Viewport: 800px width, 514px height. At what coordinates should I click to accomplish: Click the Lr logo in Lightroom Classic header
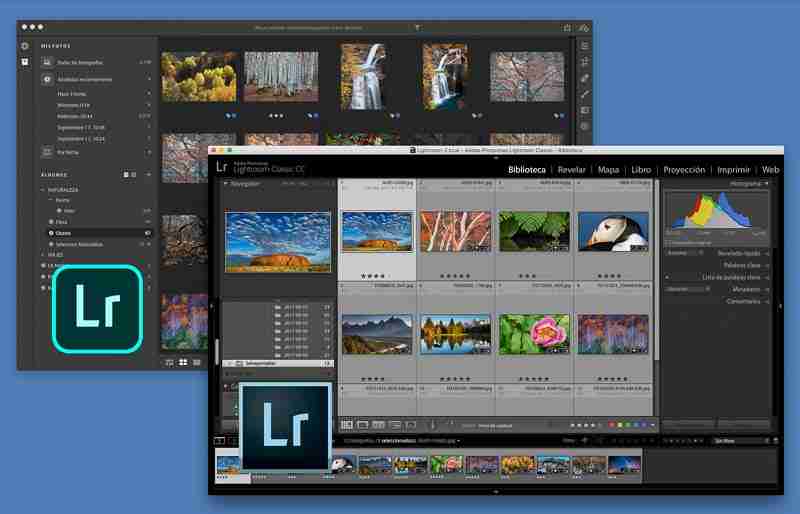221,167
